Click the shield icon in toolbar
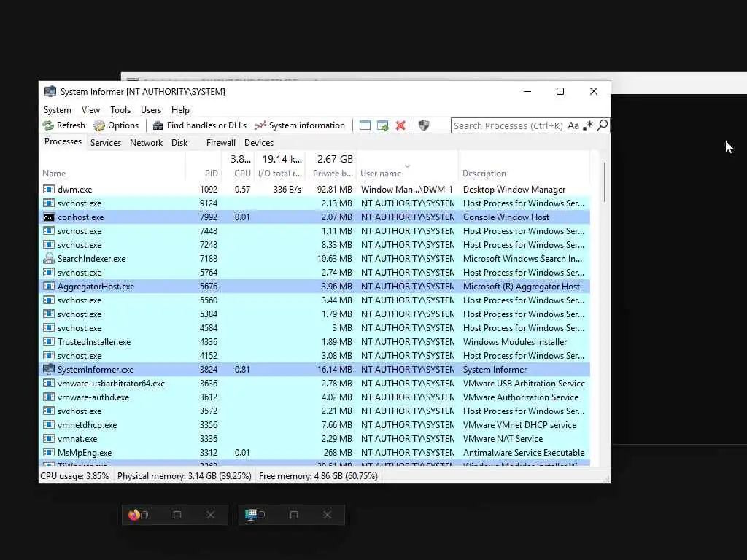747x560 pixels. pyautogui.click(x=424, y=125)
